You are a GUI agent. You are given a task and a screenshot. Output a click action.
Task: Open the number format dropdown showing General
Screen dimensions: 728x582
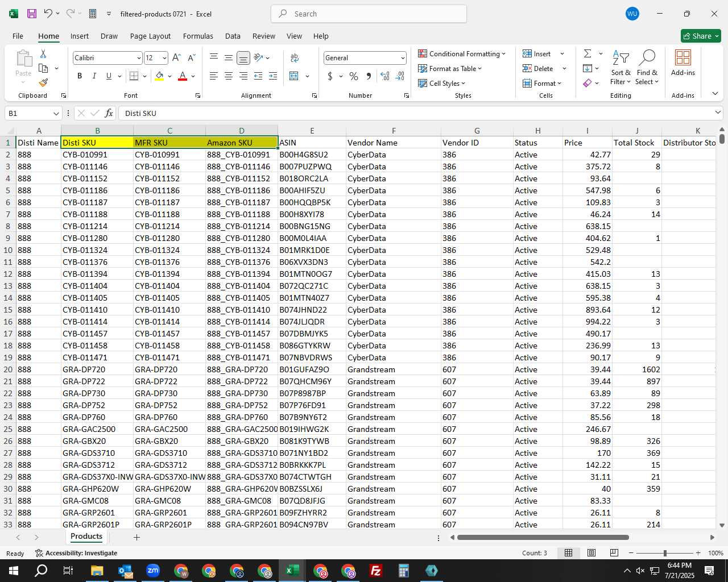point(403,58)
